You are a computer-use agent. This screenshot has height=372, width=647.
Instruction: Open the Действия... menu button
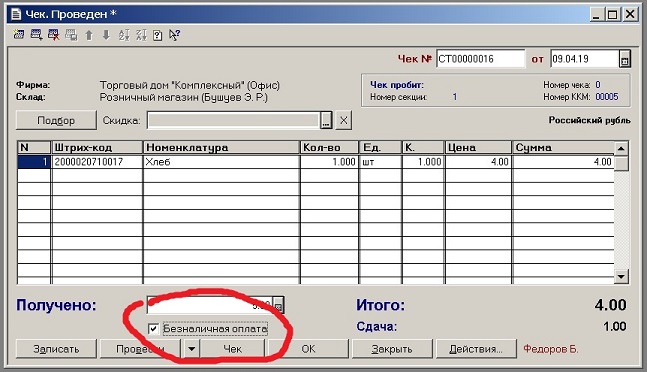tap(476, 349)
